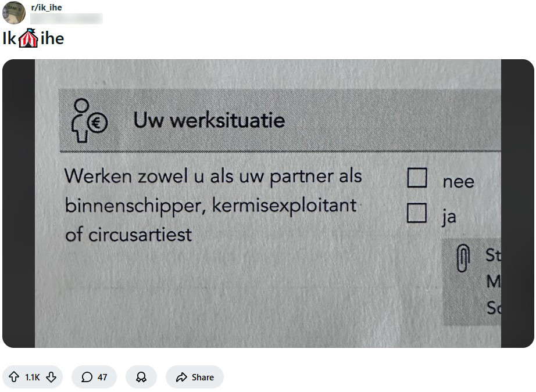Open the 47 comments
This screenshot has height=392, width=536.
pyautogui.click(x=102, y=377)
